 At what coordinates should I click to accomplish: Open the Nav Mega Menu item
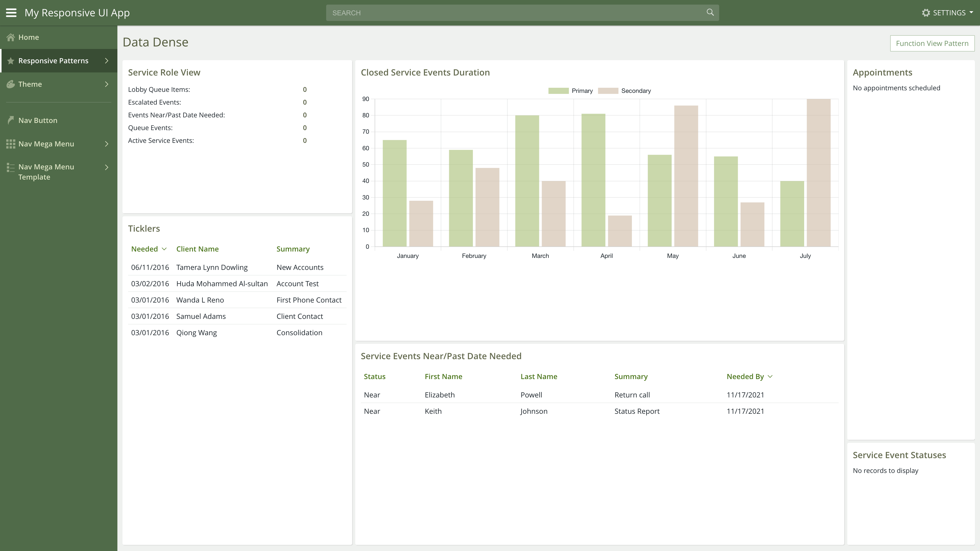tap(46, 144)
